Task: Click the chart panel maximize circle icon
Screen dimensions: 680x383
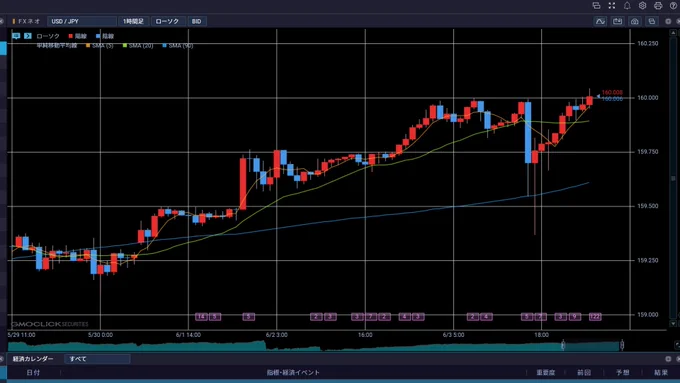Action: (668, 21)
